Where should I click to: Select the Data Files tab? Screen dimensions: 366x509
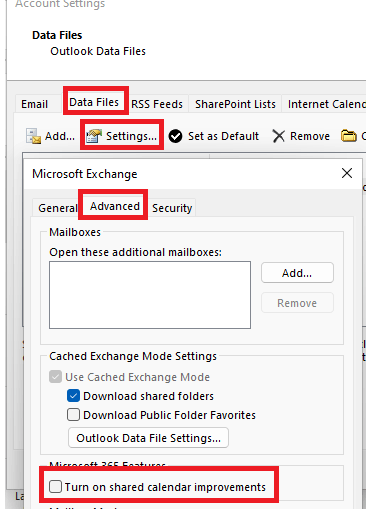[94, 102]
